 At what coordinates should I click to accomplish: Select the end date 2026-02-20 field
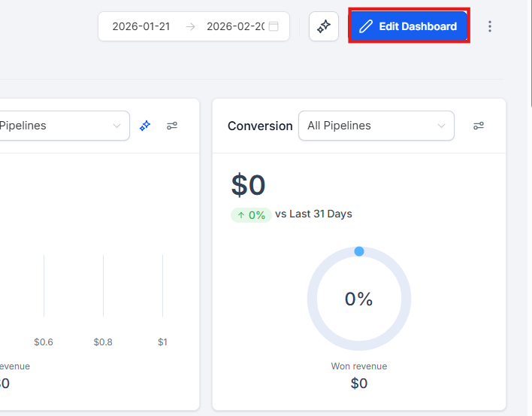tap(235, 26)
